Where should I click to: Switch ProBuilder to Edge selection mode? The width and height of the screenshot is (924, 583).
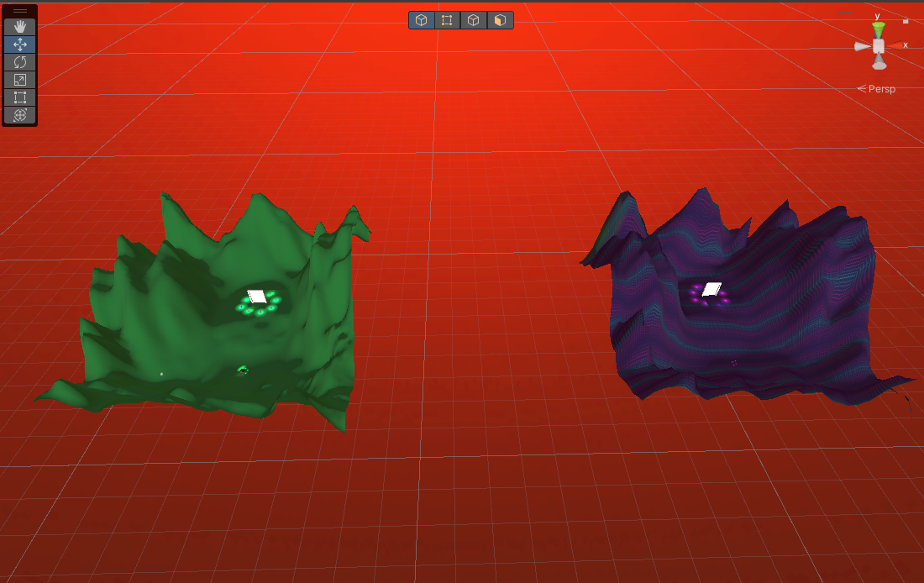pos(473,20)
